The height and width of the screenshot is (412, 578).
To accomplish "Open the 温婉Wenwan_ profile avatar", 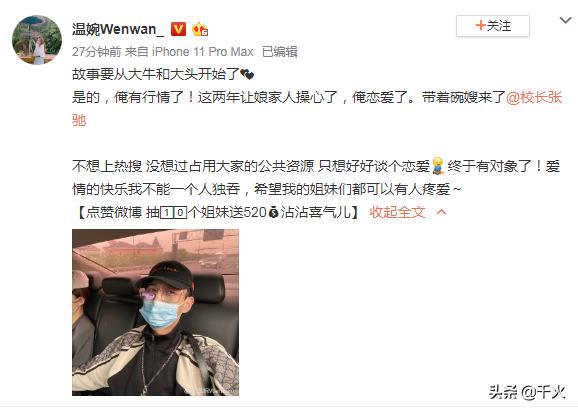I will [37, 40].
